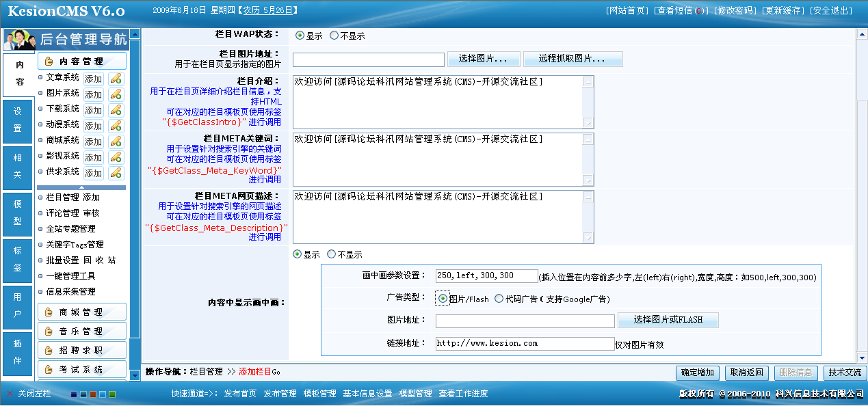This screenshot has width=868, height=406.
Task: Expand the 商城管理 sidebar section
Action: (82, 312)
